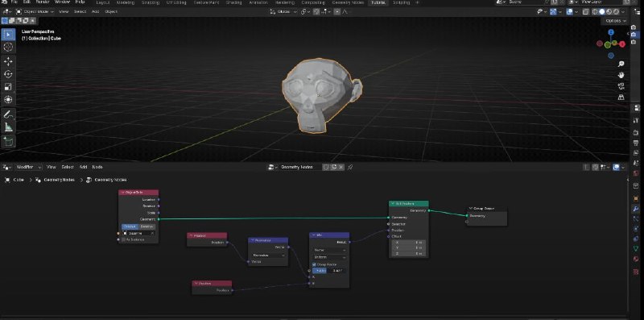This screenshot has width=644, height=320.
Task: Switch to rendered shading mode
Action: click(616, 11)
